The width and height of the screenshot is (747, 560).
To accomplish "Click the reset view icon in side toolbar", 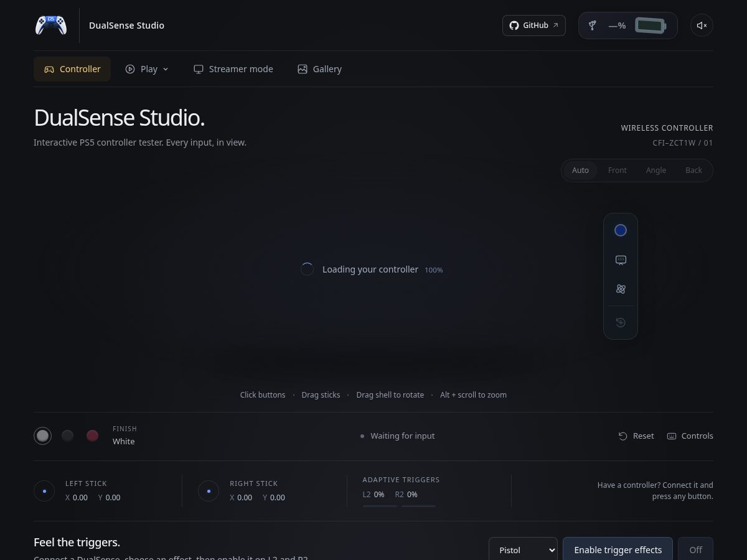I will tap(621, 322).
